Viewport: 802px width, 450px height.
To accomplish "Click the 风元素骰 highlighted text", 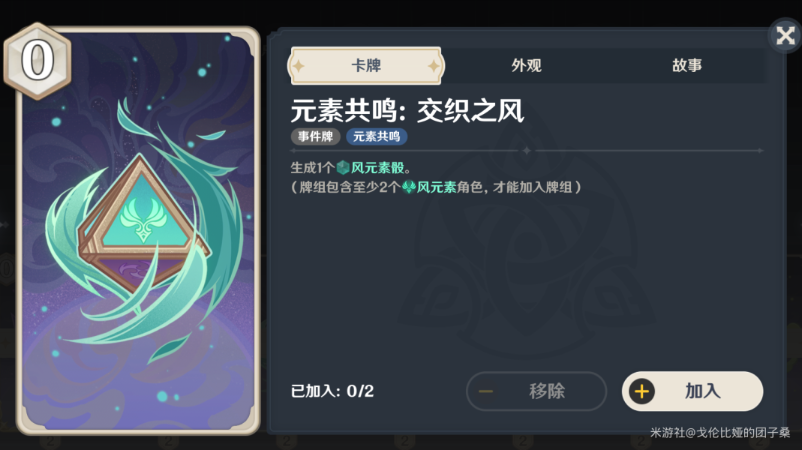I will click(377, 168).
